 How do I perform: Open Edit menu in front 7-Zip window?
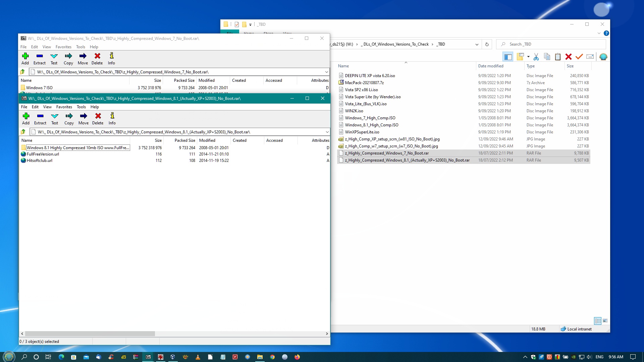35,107
